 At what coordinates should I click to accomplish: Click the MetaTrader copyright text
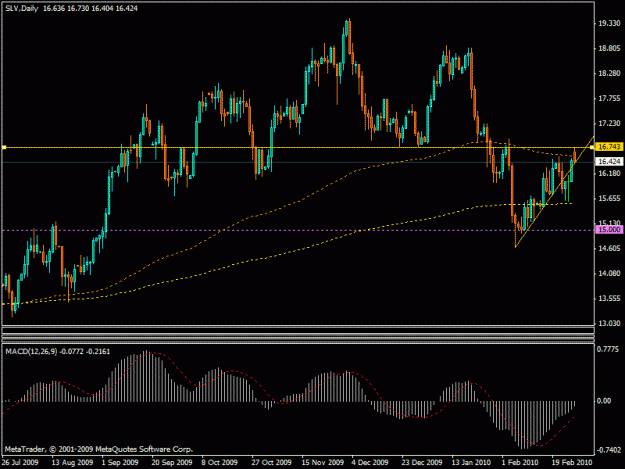99,449
